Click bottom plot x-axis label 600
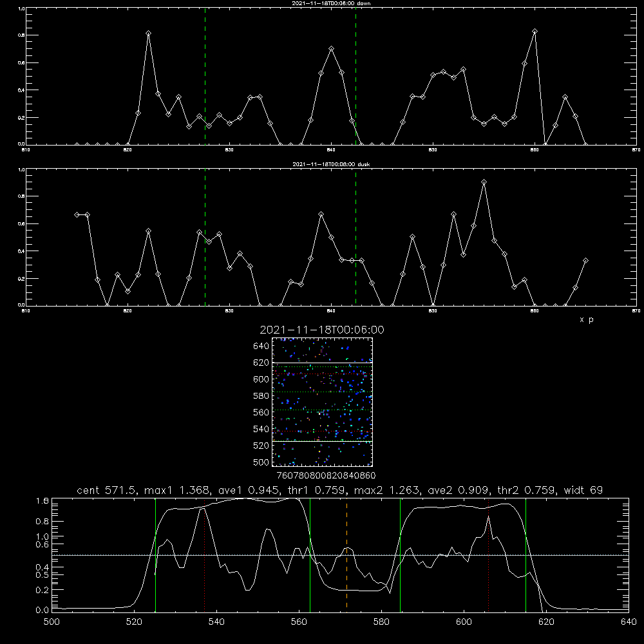Screen dimensions: 644x644 click(464, 621)
